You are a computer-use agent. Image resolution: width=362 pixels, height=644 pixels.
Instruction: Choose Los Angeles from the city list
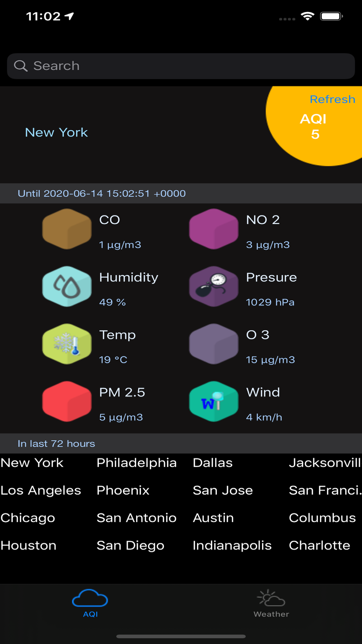[x=41, y=490]
